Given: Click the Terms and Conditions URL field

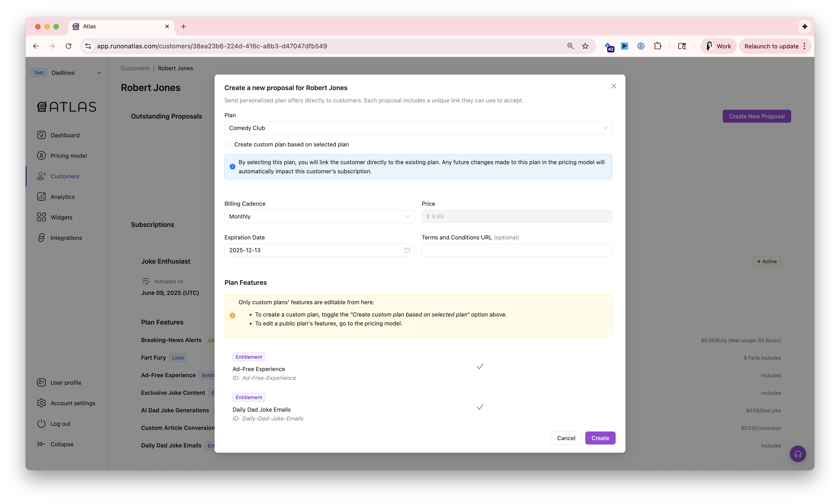Looking at the screenshot, I should (516, 250).
